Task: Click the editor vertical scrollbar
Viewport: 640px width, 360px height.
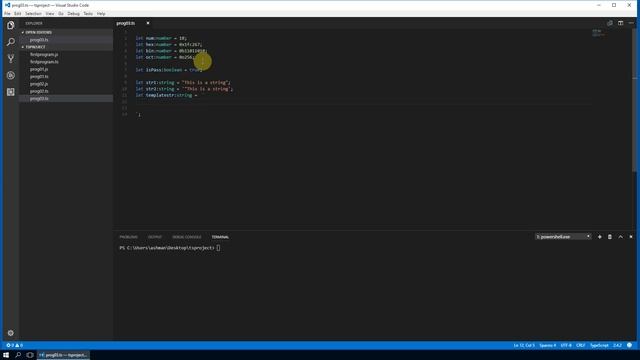Action: point(634,100)
